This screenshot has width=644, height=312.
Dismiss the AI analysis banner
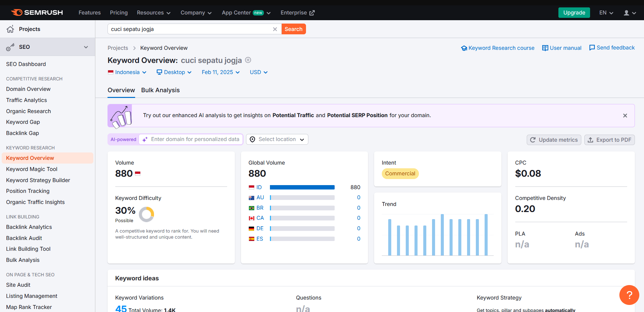(625, 115)
